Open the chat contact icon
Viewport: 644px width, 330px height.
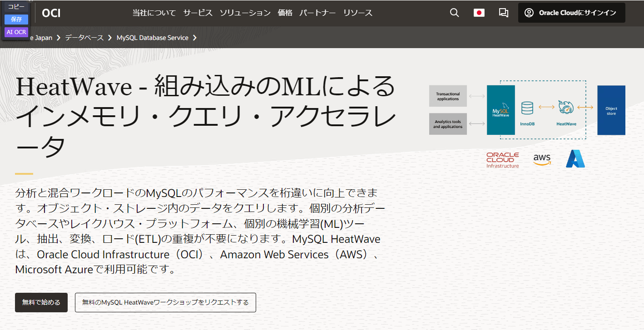(x=503, y=13)
